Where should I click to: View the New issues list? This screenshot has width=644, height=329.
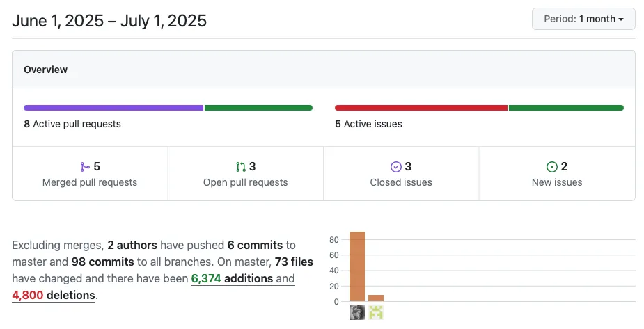coord(557,173)
